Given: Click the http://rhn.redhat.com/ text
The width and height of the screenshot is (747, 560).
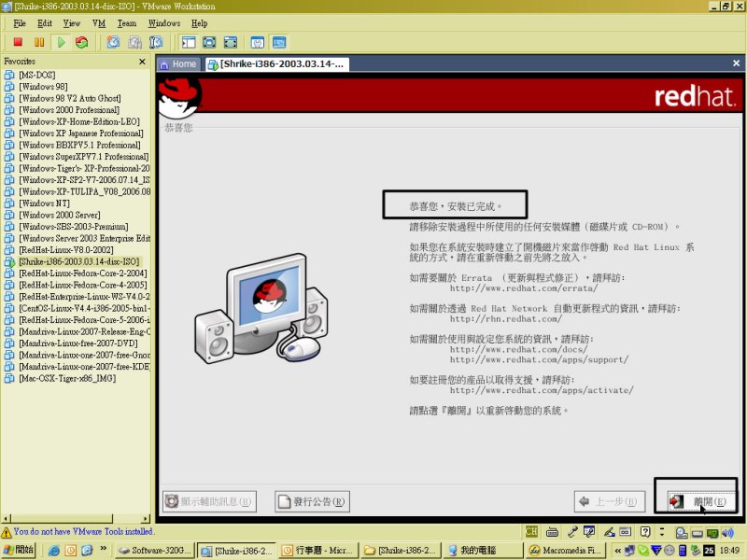Looking at the screenshot, I should [506, 318].
